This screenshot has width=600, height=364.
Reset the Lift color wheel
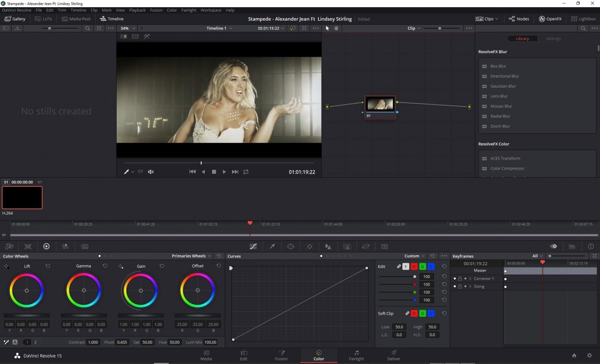(x=48, y=266)
